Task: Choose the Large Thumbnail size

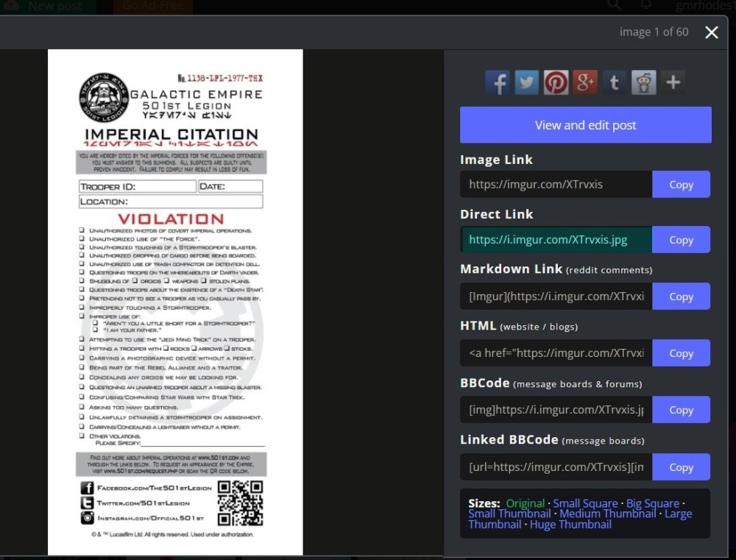Action: (x=678, y=514)
